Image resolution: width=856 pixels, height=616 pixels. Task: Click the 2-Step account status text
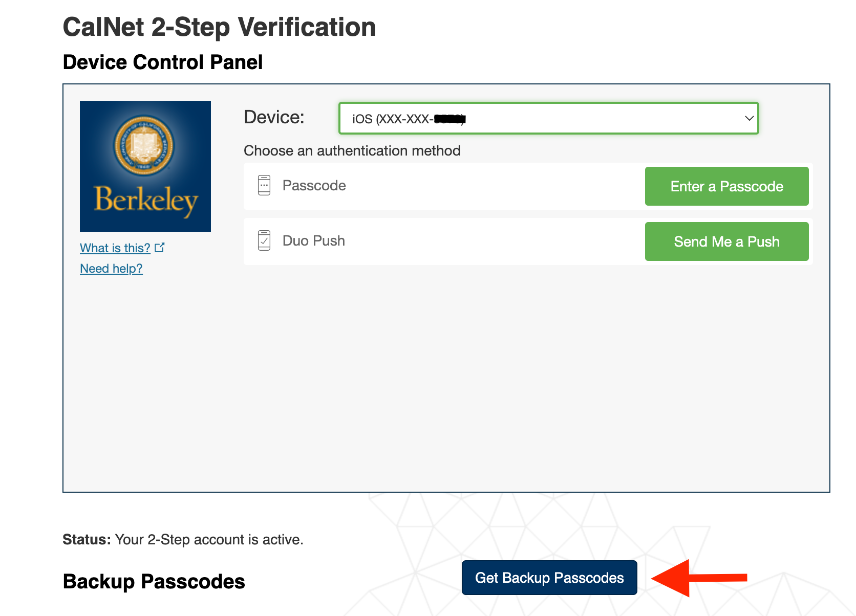183,540
